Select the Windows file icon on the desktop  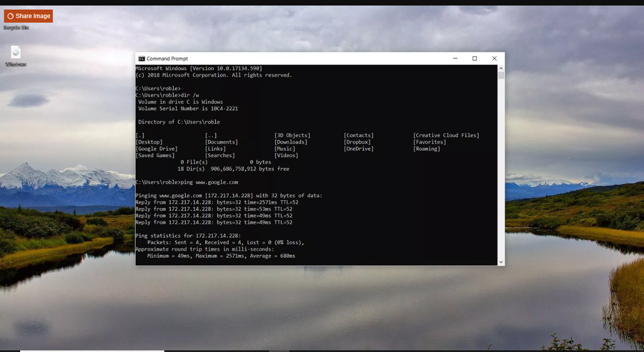tap(15, 53)
